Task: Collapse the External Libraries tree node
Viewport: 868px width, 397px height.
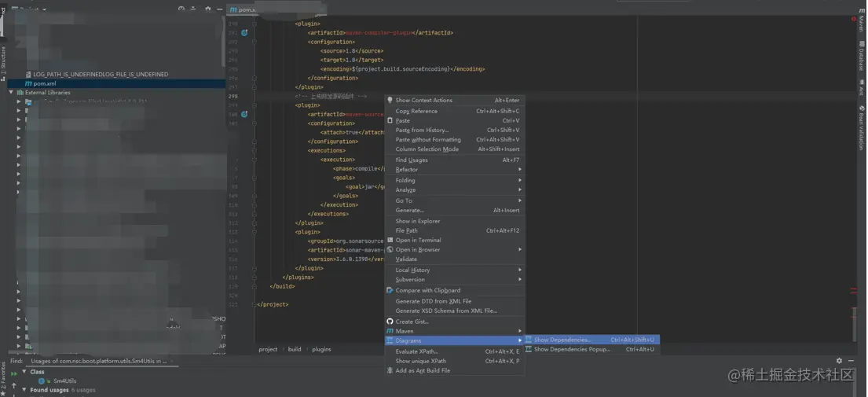Action: (11, 93)
